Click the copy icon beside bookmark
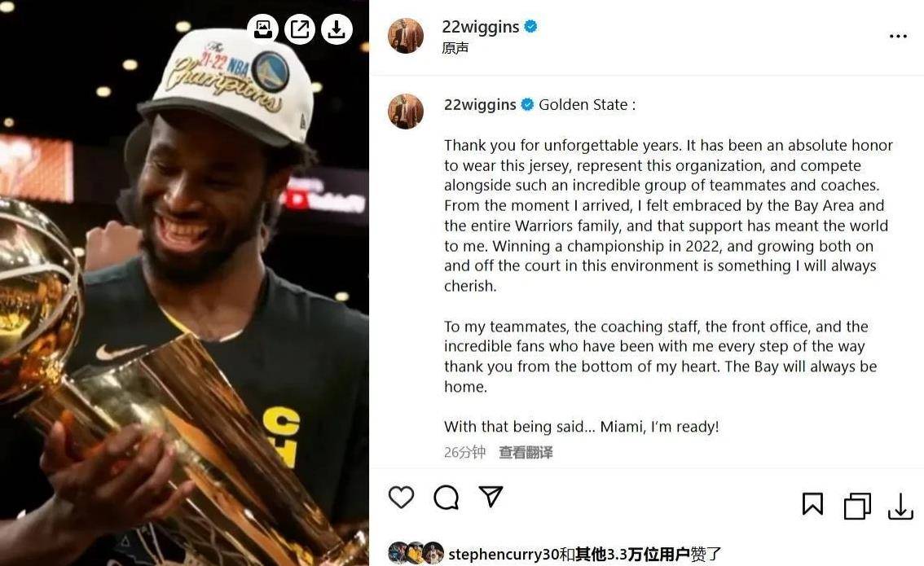The image size is (924, 566). (x=857, y=506)
